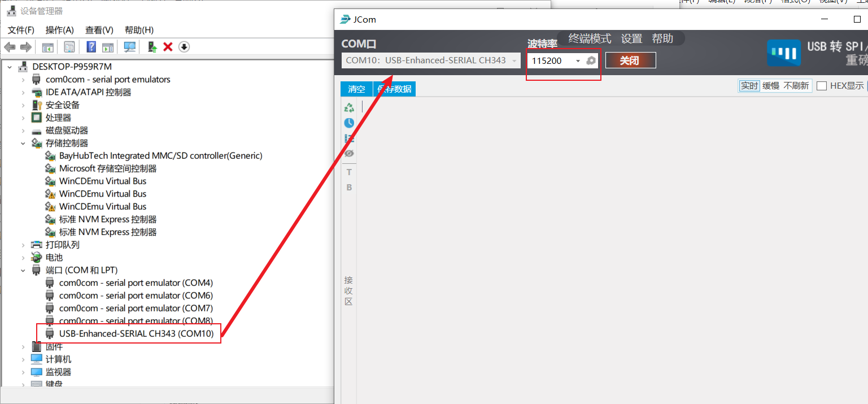Click the blue clock timestamp icon
Screen dimensions: 868x404
click(x=349, y=123)
